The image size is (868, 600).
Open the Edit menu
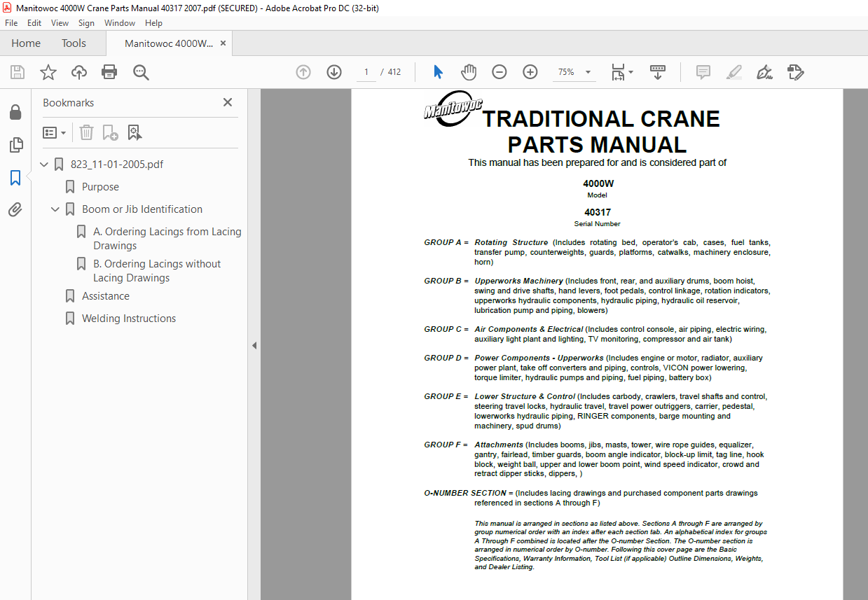click(34, 23)
